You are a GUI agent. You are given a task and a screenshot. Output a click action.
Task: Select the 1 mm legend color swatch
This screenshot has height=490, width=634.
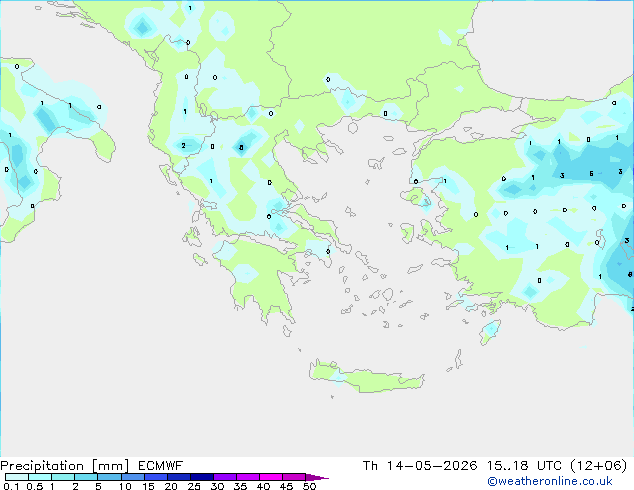pyautogui.click(x=63, y=477)
